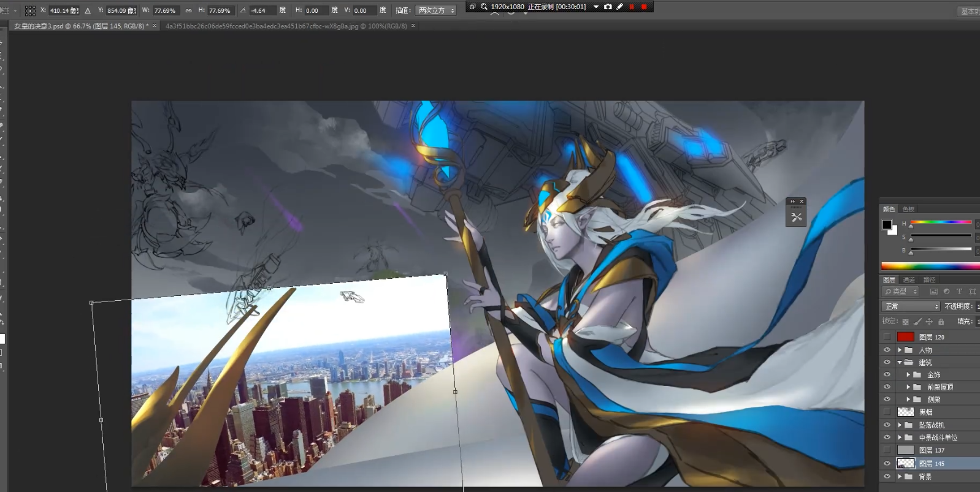Select the 图层 layers tab
Image resolution: width=980 pixels, height=492 pixels.
click(889, 279)
